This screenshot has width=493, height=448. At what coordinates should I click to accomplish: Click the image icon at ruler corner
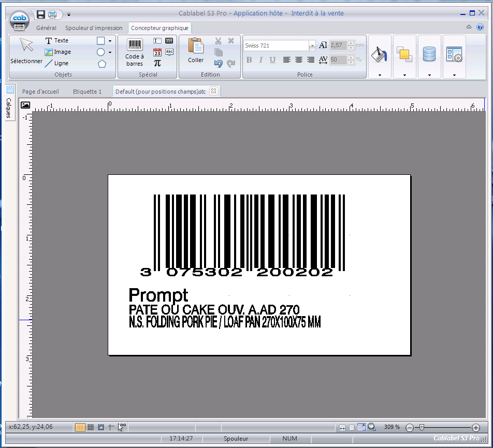click(25, 105)
